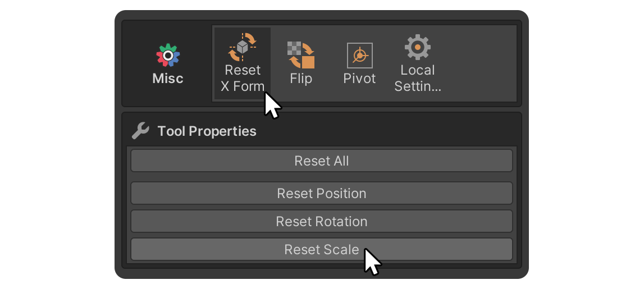Click the Reset Scale button
This screenshot has height=289, width=644.
[322, 249]
